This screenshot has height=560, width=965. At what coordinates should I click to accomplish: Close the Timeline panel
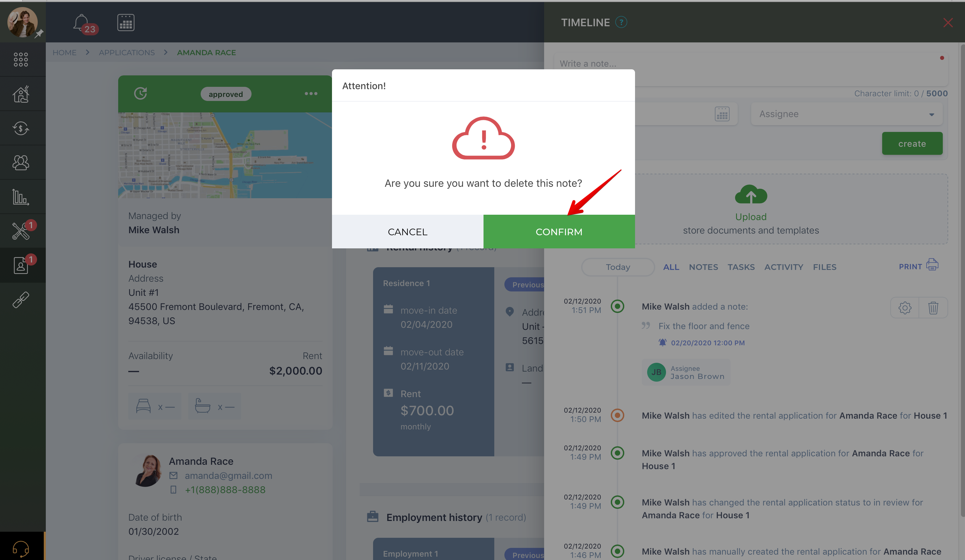pyautogui.click(x=948, y=23)
